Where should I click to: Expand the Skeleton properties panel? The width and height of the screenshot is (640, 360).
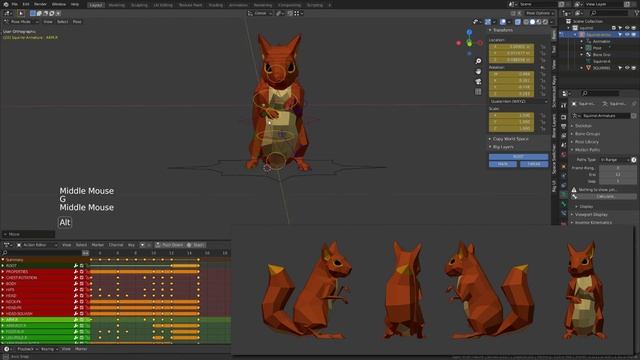pos(583,126)
